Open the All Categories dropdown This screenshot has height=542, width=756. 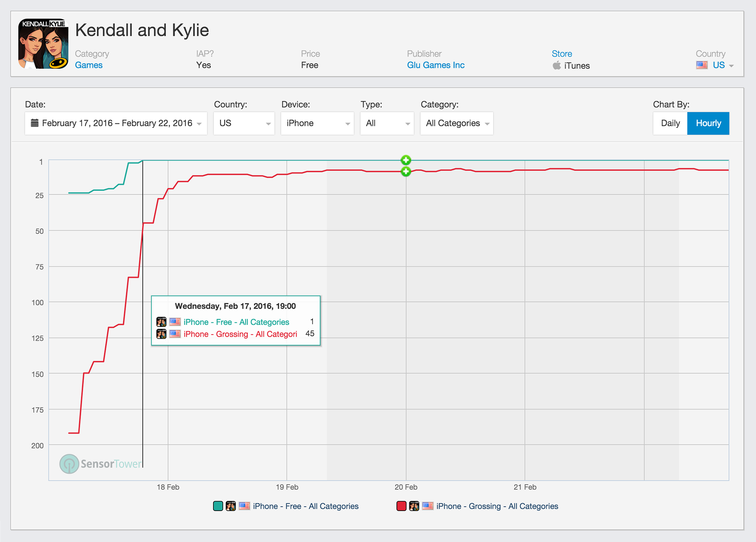(x=457, y=123)
